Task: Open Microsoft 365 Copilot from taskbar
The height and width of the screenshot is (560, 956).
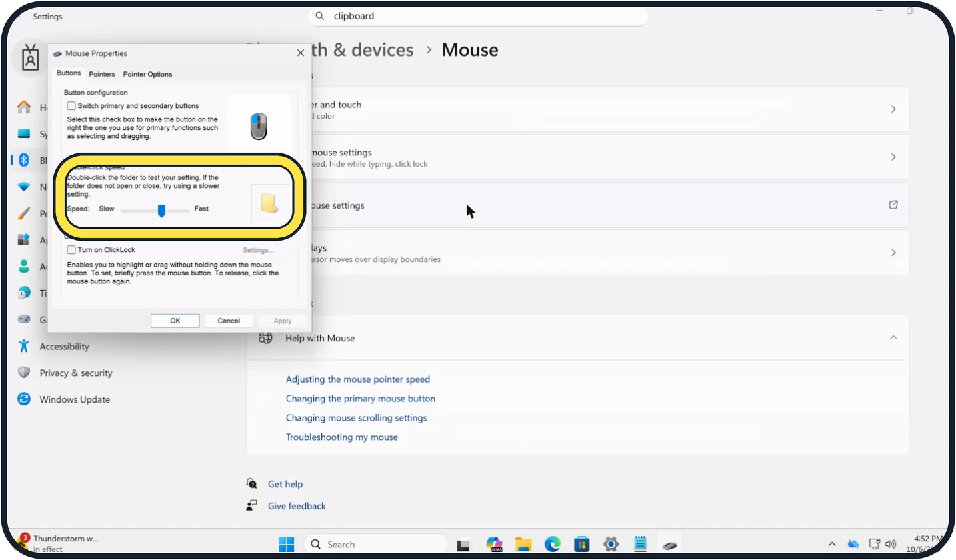Action: tap(494, 544)
